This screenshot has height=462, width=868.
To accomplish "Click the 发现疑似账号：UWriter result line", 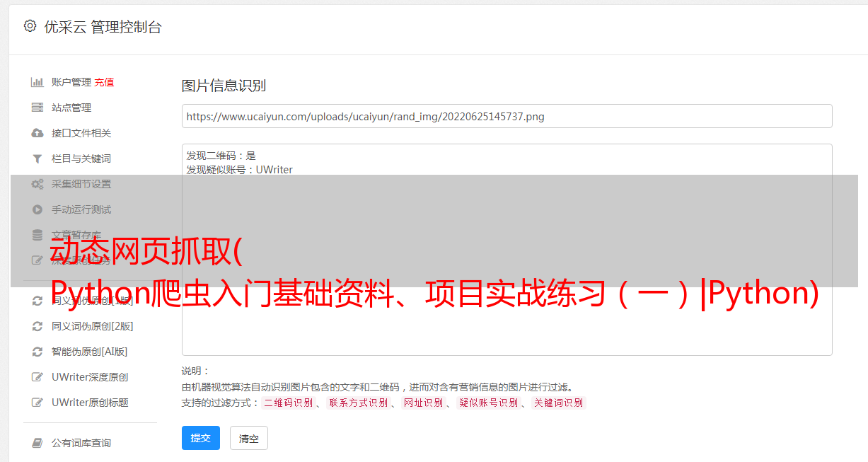I will click(240, 170).
